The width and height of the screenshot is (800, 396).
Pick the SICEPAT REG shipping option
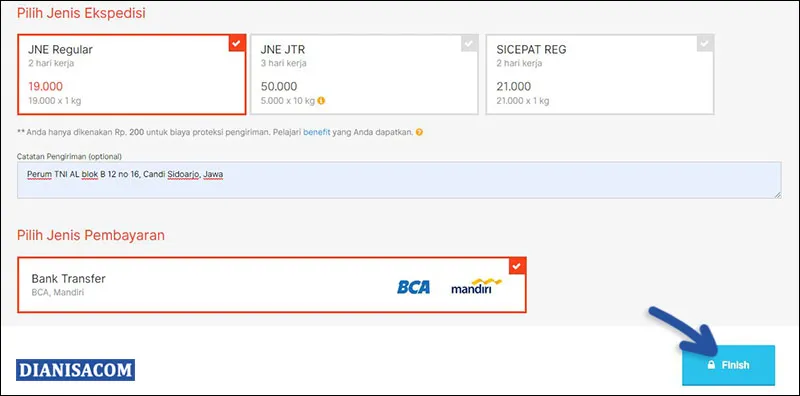[x=600, y=75]
